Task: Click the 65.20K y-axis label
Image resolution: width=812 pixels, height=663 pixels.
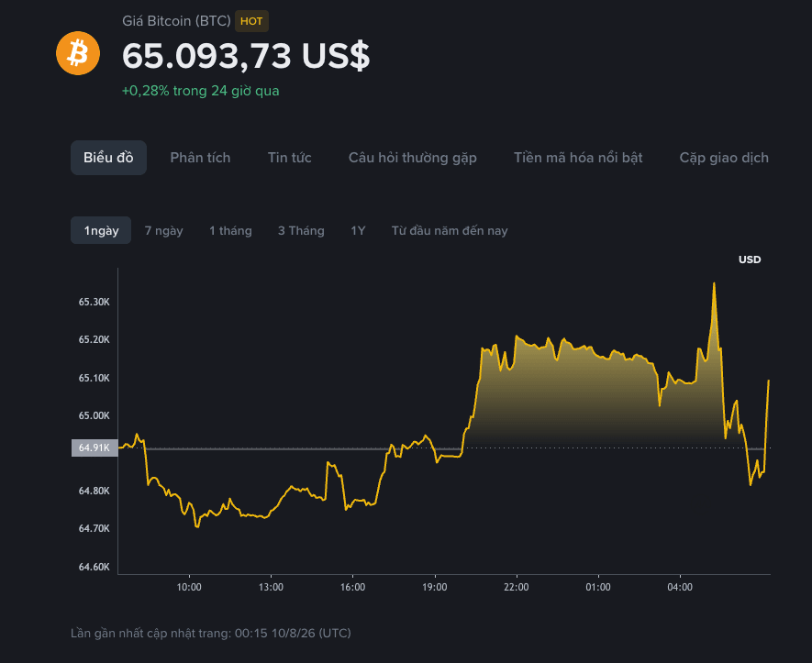Action: click(x=95, y=339)
